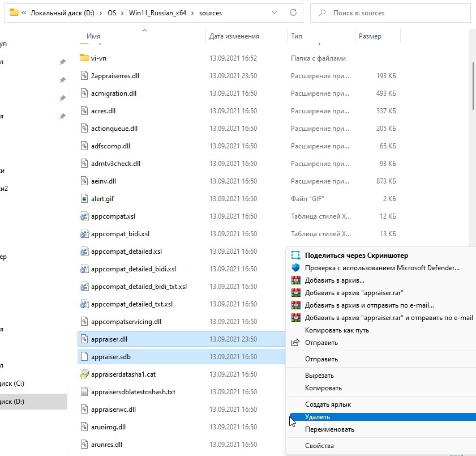Select the alert.gif image icon

84,198
